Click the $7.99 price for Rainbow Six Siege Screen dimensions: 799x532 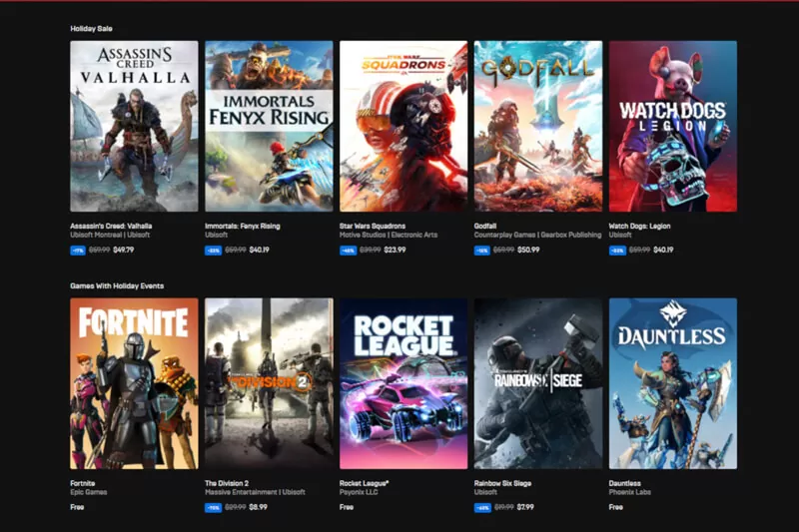click(525, 507)
